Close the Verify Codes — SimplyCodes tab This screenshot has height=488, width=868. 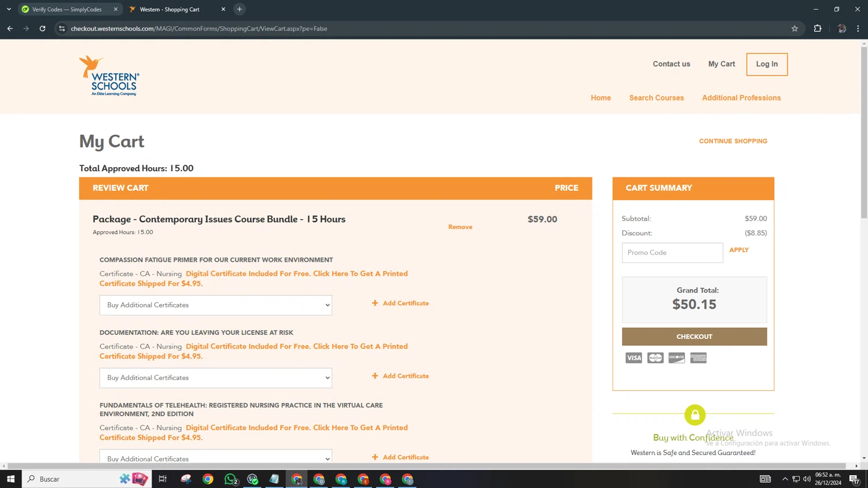coord(116,9)
